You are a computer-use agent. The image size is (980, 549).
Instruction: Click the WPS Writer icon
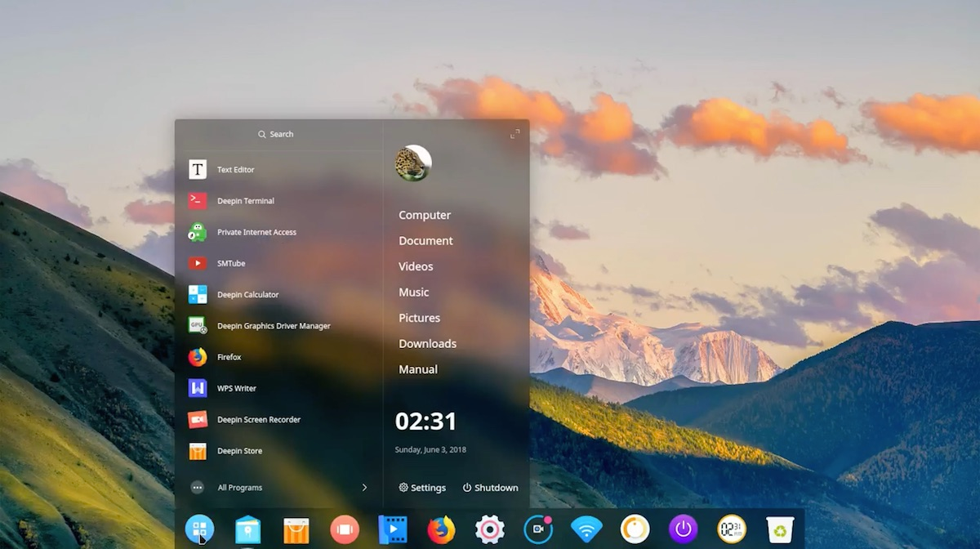click(198, 388)
